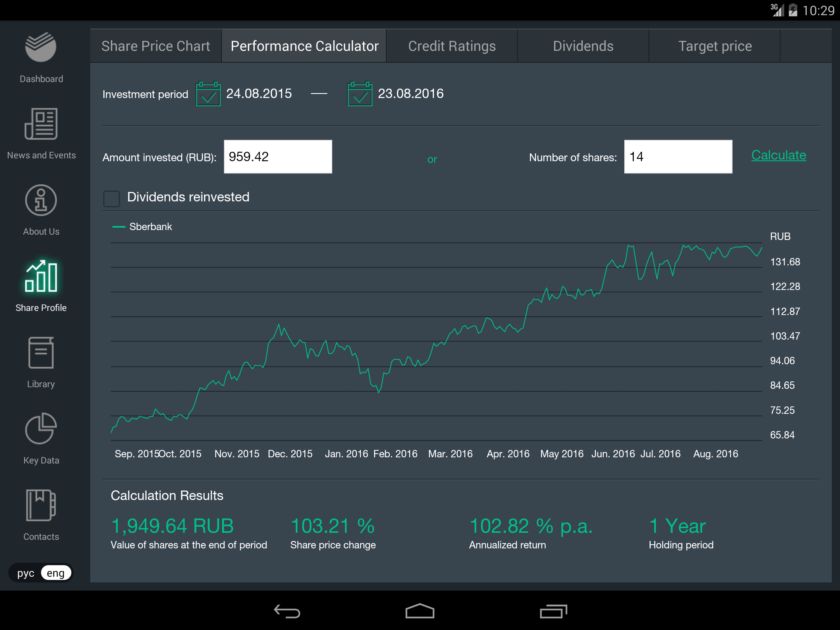Viewport: 840px width, 630px height.
Task: Open start date calendar picker
Action: (x=208, y=94)
